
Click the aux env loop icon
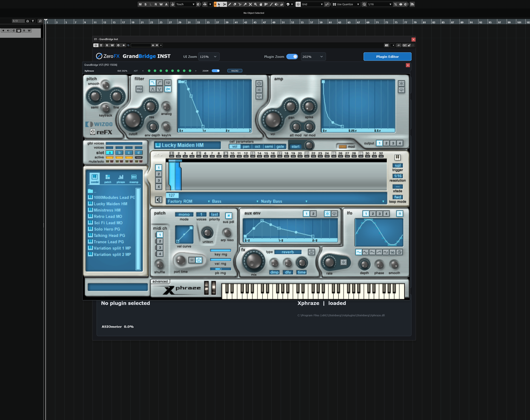(334, 214)
